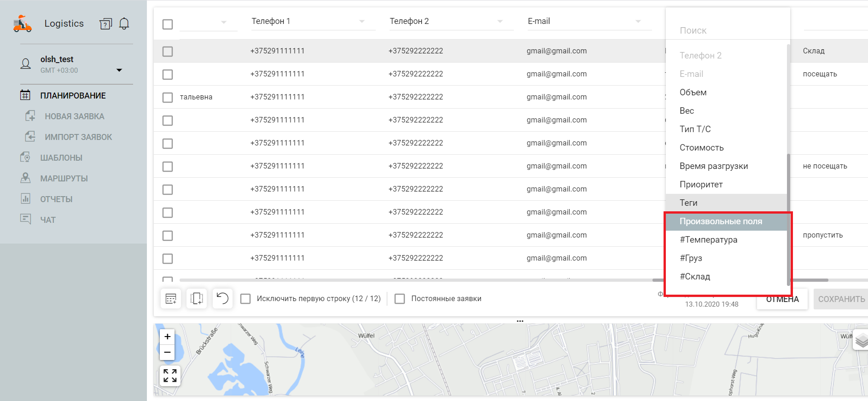Click the help question mark icon
868x401 pixels.
pos(105,24)
